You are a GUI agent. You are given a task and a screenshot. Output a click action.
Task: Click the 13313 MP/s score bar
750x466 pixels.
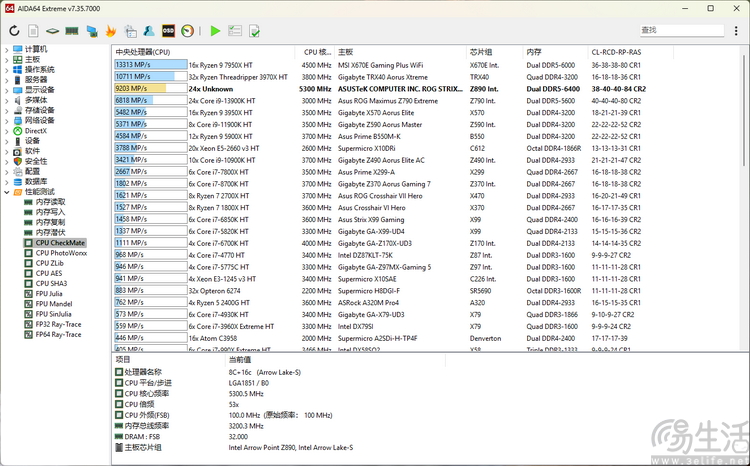pos(151,65)
